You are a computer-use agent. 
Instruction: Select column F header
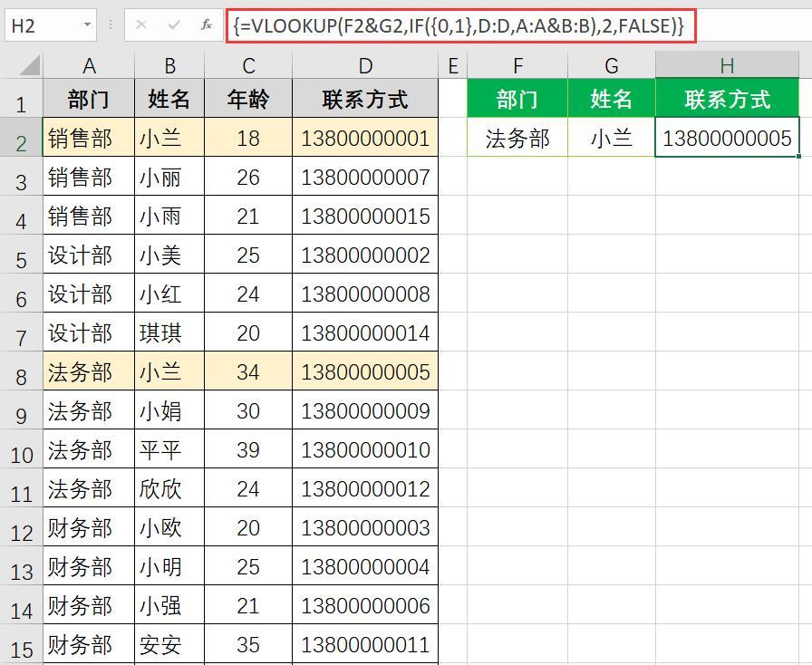pos(517,65)
